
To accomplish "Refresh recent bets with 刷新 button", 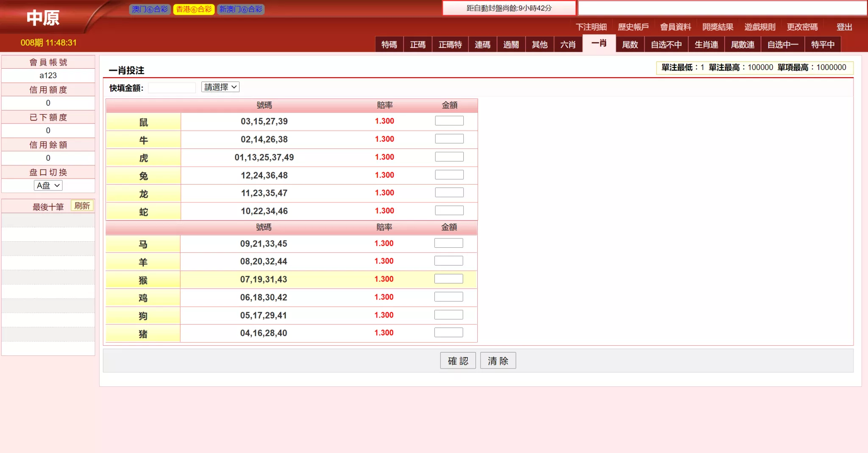I will [x=82, y=206].
